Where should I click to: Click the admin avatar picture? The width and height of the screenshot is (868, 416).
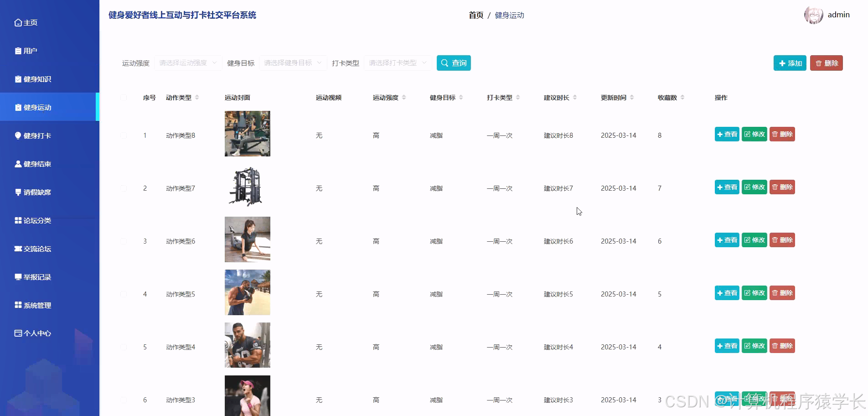pos(813,15)
